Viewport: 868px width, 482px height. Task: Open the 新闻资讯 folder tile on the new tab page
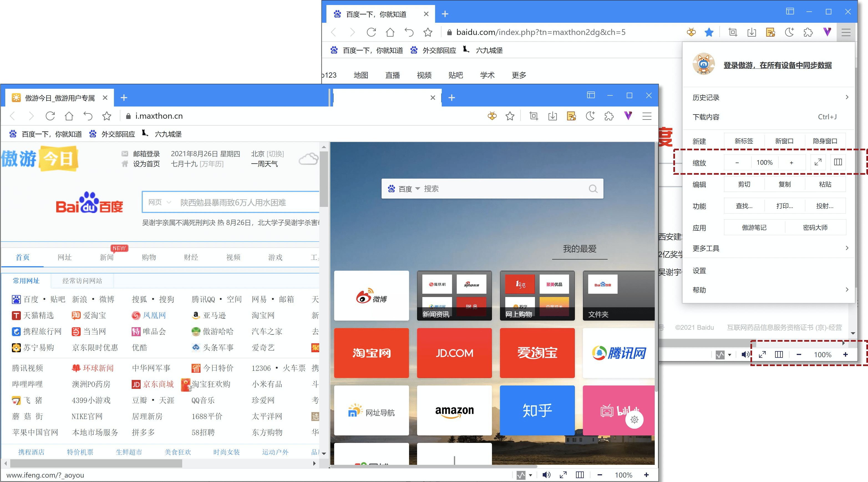click(454, 295)
